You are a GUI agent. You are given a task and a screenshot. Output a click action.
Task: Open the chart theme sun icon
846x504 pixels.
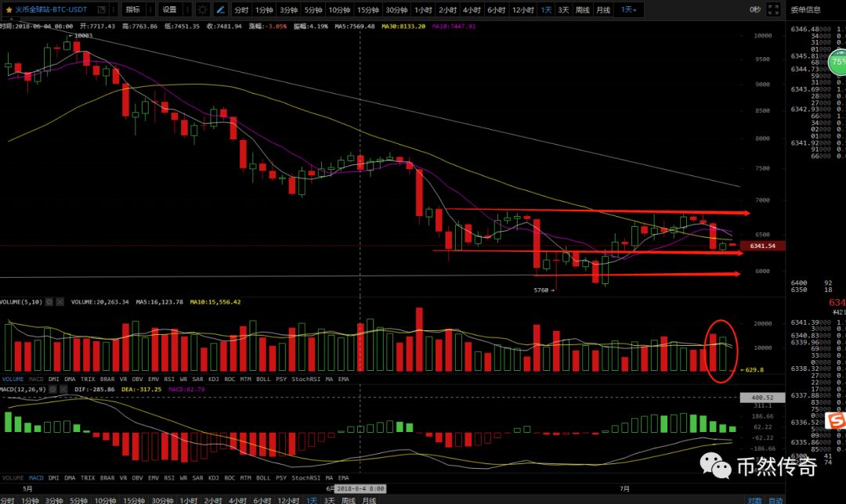point(202,9)
